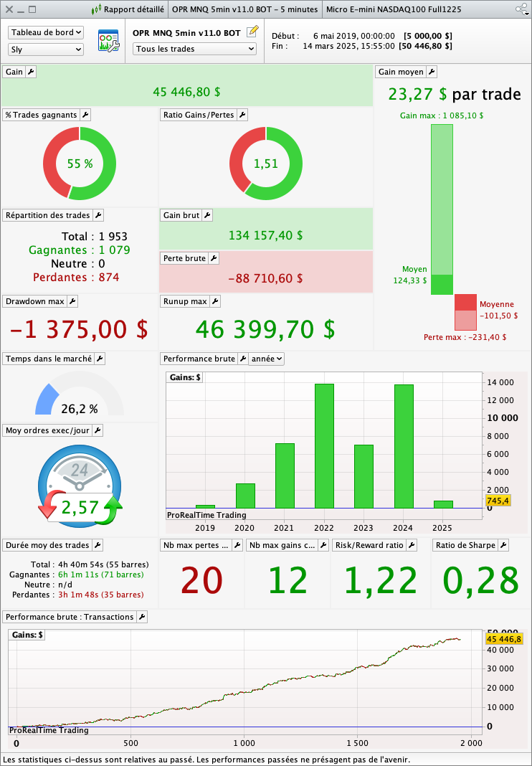The width and height of the screenshot is (532, 766).
Task: Open the Tableau de bord dropdown
Action: tap(46, 33)
